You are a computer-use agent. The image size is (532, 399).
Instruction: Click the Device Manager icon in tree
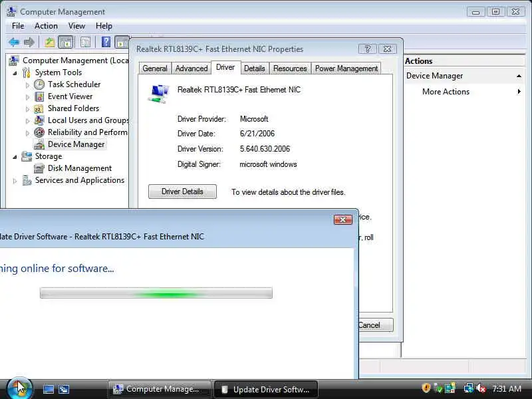pyautogui.click(x=39, y=144)
